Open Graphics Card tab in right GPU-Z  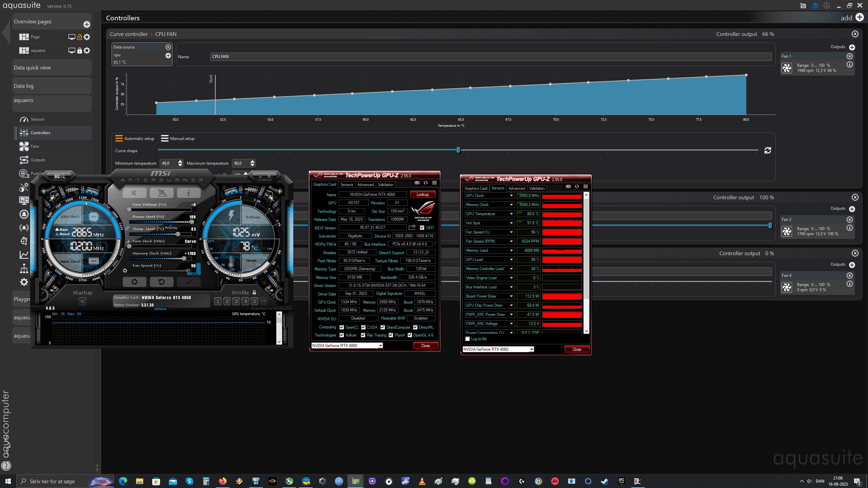pyautogui.click(x=476, y=188)
